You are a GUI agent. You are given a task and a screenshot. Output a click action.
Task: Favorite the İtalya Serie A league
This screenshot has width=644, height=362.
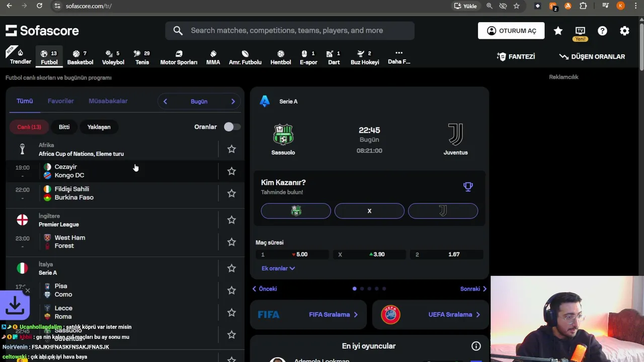coord(231,268)
